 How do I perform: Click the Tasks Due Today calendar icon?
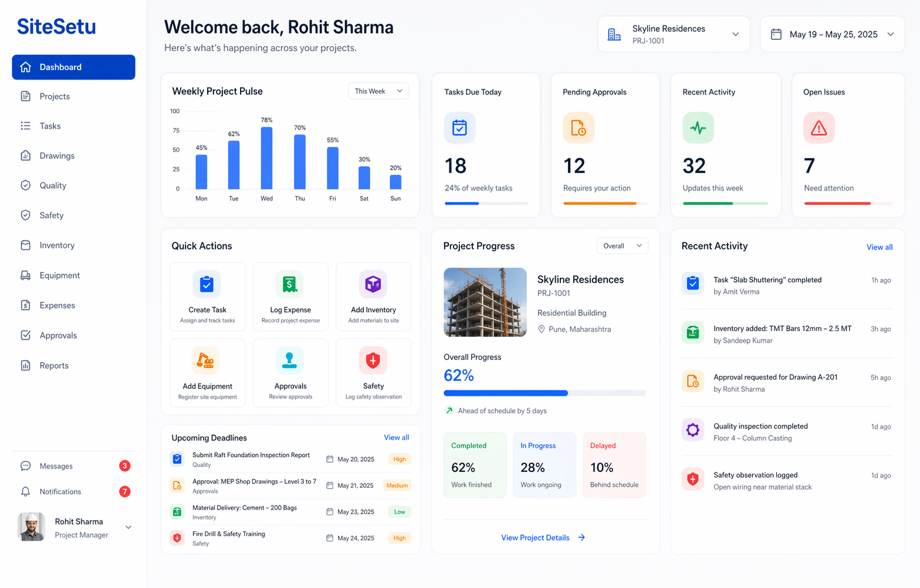(459, 128)
